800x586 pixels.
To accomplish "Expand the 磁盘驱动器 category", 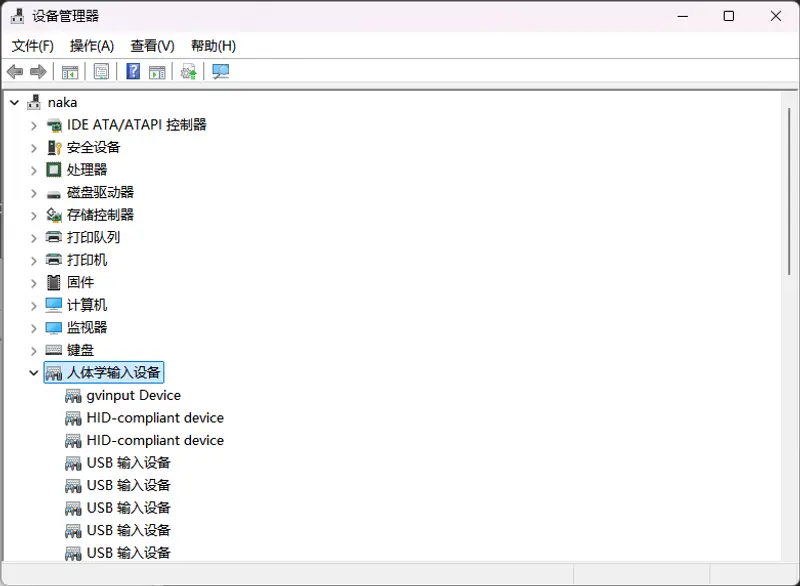I will point(33,192).
